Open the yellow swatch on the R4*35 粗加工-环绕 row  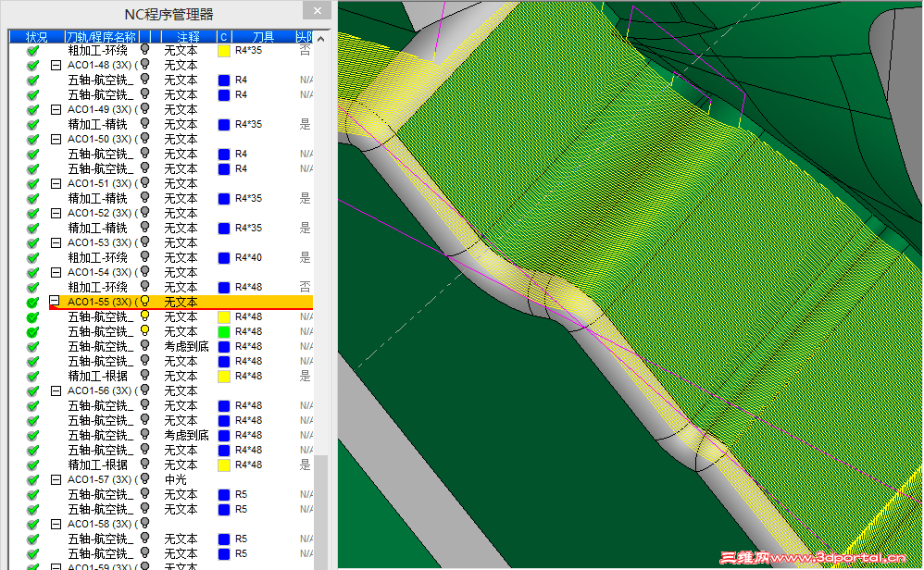224,51
